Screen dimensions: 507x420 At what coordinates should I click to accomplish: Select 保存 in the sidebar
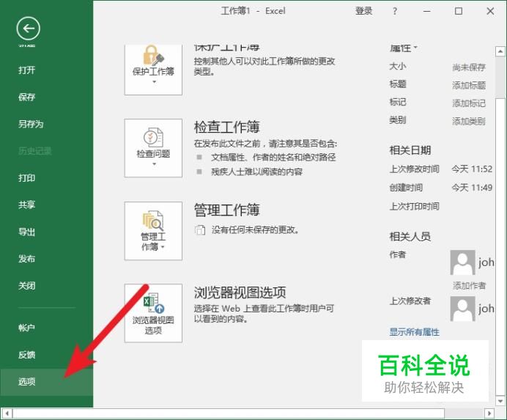click(x=27, y=97)
